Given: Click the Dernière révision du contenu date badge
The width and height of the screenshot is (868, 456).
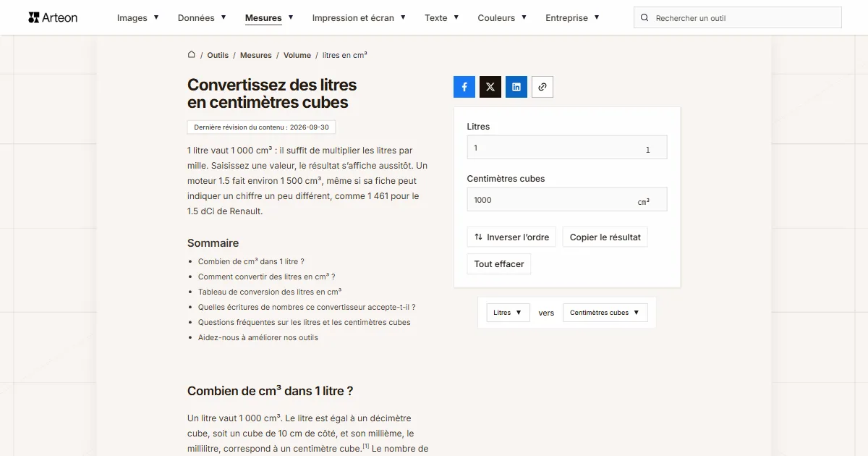Looking at the screenshot, I should coord(261,127).
